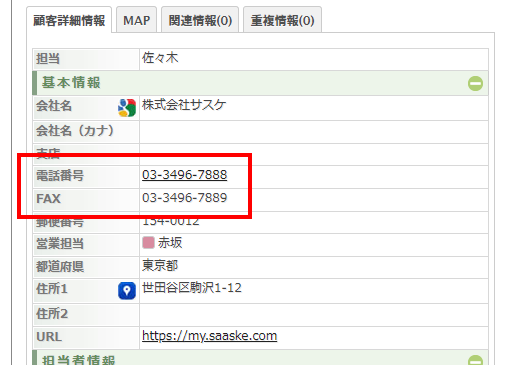
Task: Click the empty 住所2 field
Action: [x=314, y=315]
